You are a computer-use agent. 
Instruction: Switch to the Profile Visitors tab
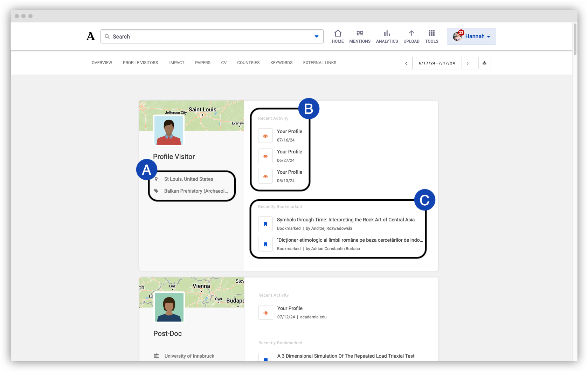tap(140, 63)
